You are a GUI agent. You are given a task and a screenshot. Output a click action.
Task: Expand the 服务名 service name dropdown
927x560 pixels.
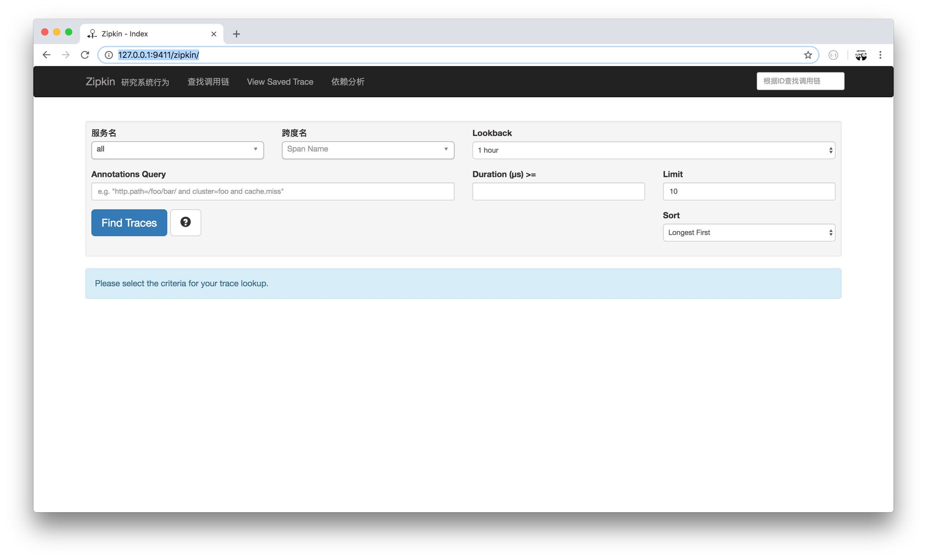177,150
